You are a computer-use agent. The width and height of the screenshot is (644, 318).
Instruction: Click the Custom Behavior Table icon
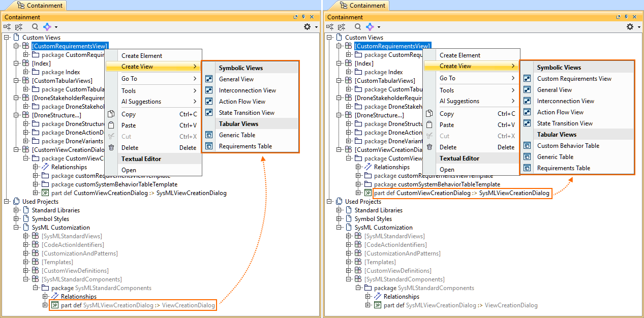point(527,146)
